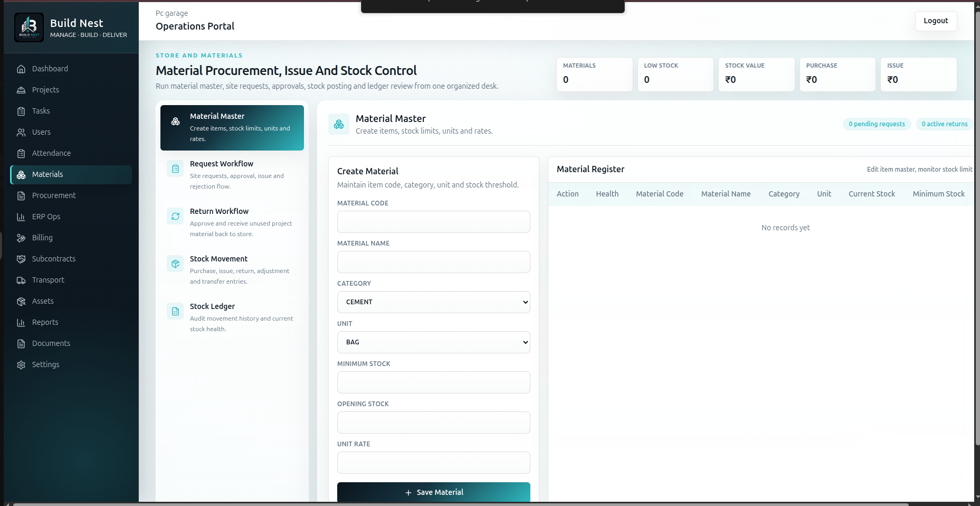Click the Logout button
Image resolution: width=980 pixels, height=506 pixels.
(936, 21)
